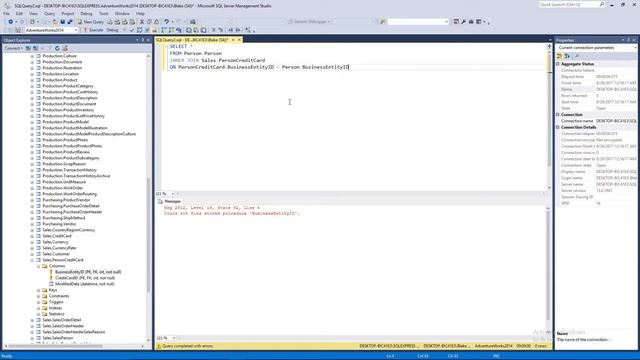This screenshot has width=640, height=360.
Task: Click the Paste icon in toolbar
Action: point(156,22)
